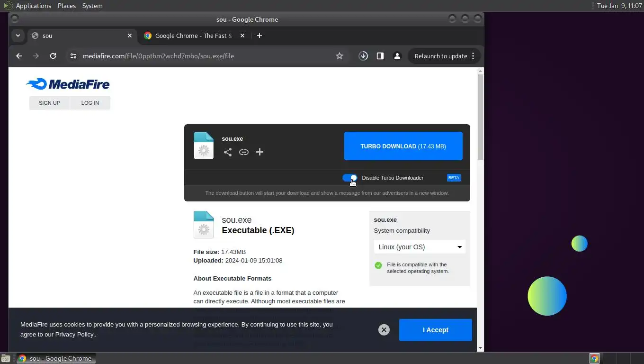Viewport: 644px width, 364px height.
Task: Click 'Uploaded: 2024-01-09 15:01:08' text
Action: click(x=238, y=260)
